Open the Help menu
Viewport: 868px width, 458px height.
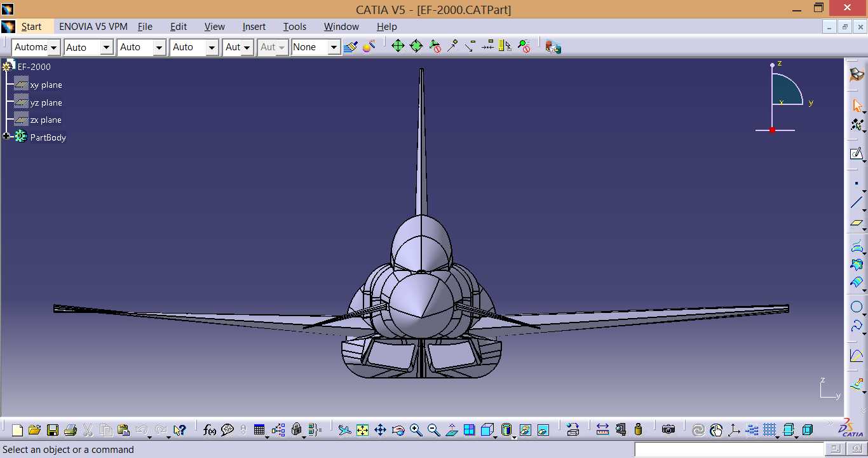[x=387, y=27]
